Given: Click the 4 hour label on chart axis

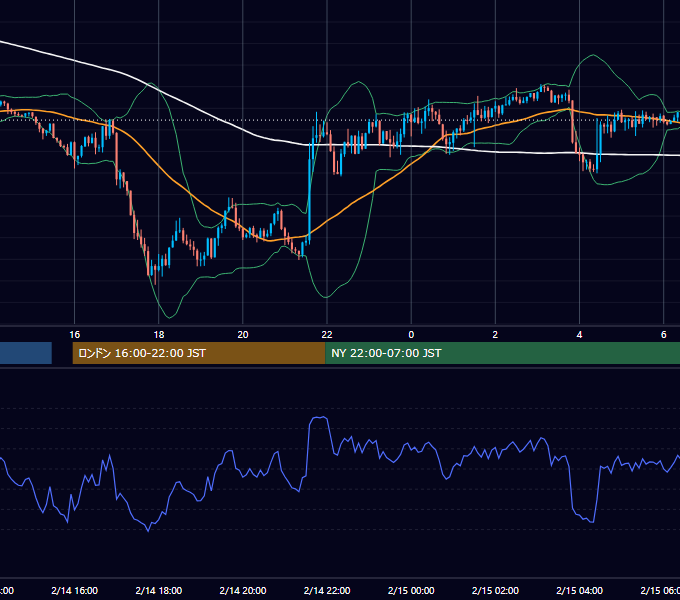Looking at the screenshot, I should pos(579,335).
